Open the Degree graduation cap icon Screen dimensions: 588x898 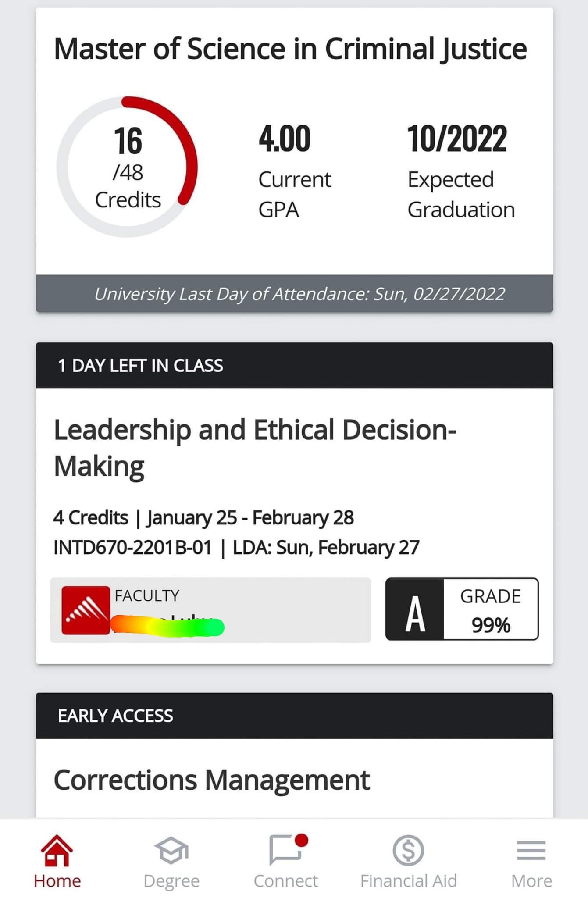coord(171,851)
